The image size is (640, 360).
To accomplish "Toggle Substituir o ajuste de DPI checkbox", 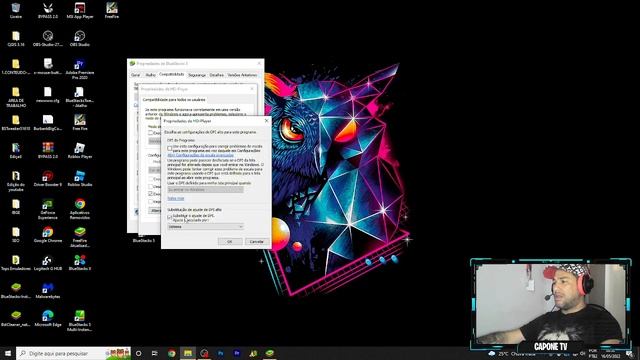I will pyautogui.click(x=170, y=218).
